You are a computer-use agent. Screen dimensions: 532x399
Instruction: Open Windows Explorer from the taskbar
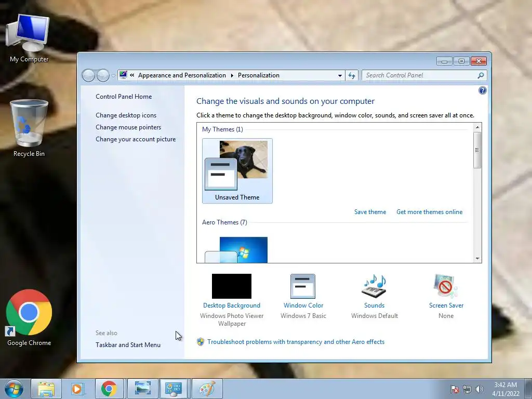[x=46, y=389]
